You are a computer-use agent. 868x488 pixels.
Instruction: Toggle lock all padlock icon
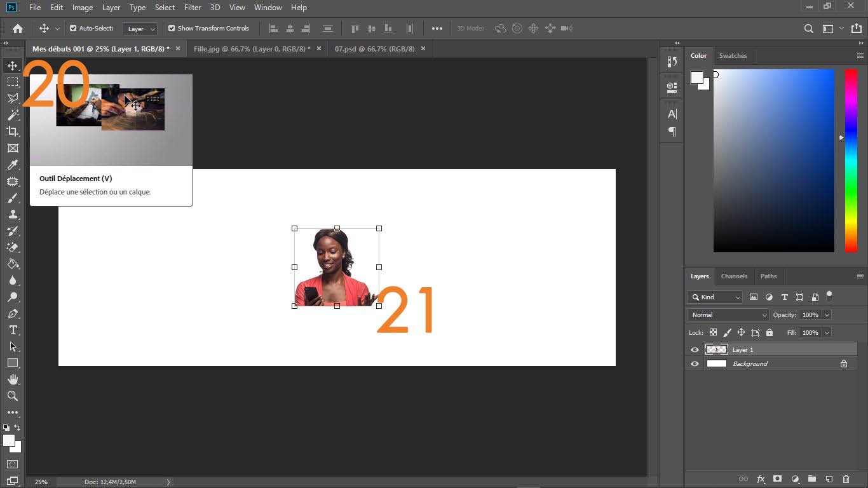coord(770,332)
